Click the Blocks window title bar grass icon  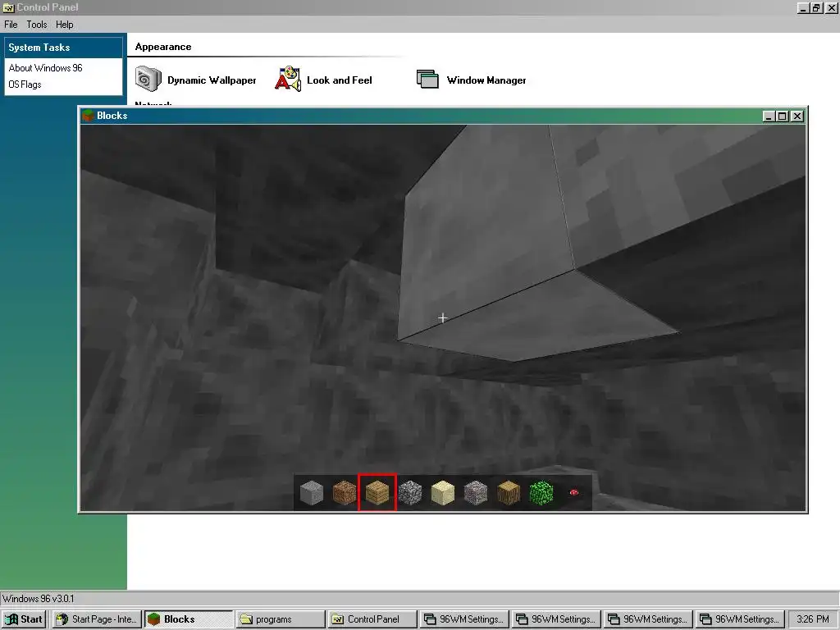[88, 116]
